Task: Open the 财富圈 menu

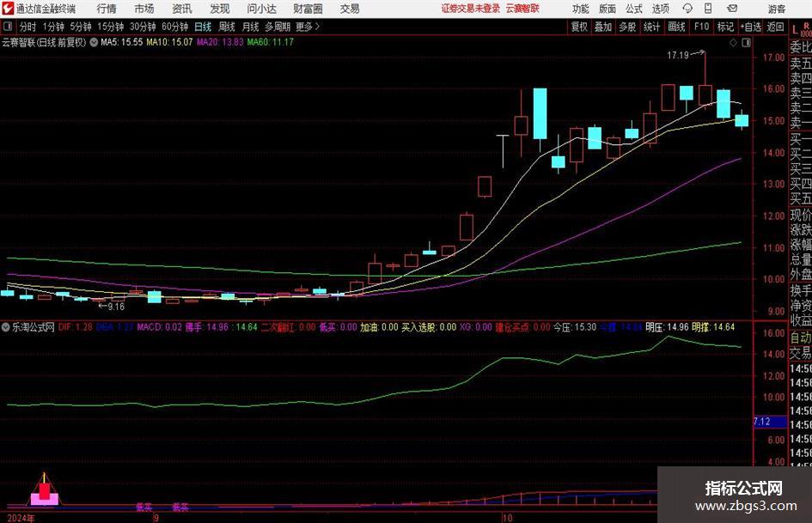Action: pyautogui.click(x=308, y=9)
